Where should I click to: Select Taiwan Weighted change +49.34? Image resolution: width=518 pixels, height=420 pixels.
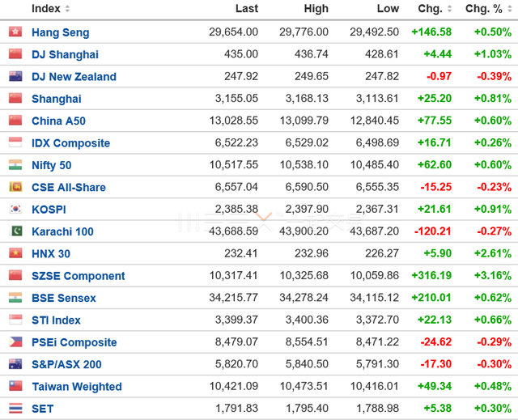(435, 386)
